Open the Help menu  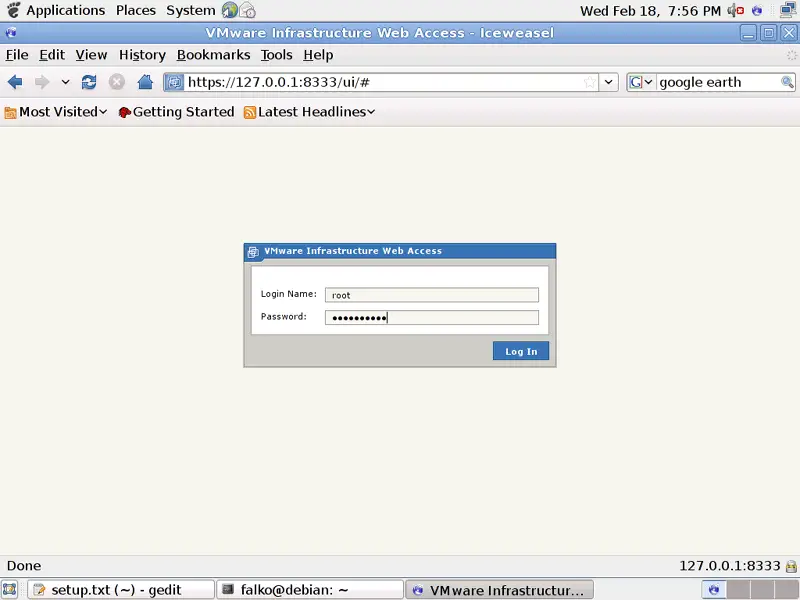(318, 55)
